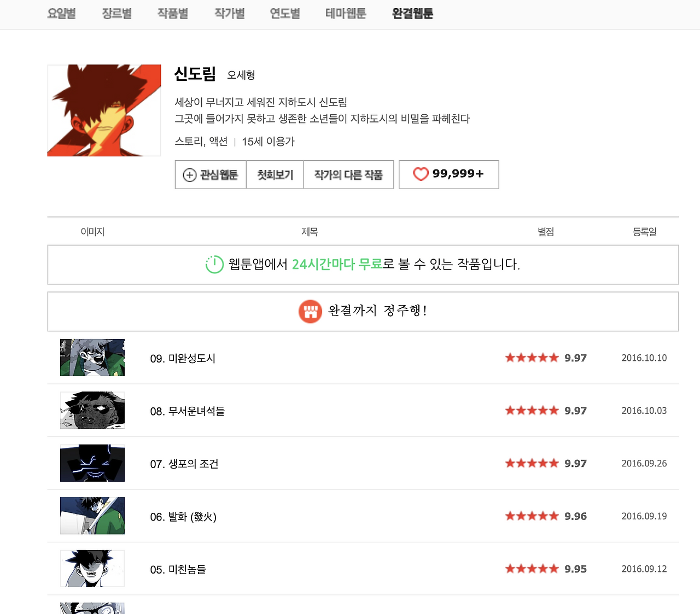Open thumbnail for episode 09. 미완성도시
The width and height of the screenshot is (700, 614).
point(92,358)
